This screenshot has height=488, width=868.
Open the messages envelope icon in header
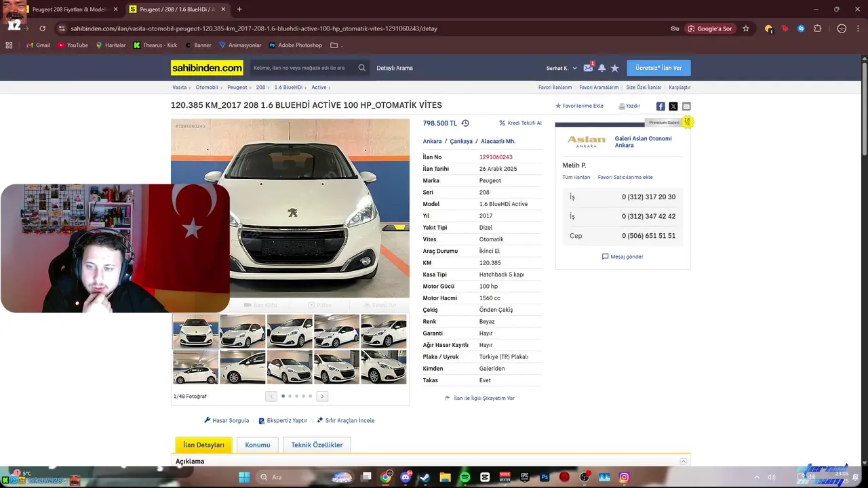[588, 68]
